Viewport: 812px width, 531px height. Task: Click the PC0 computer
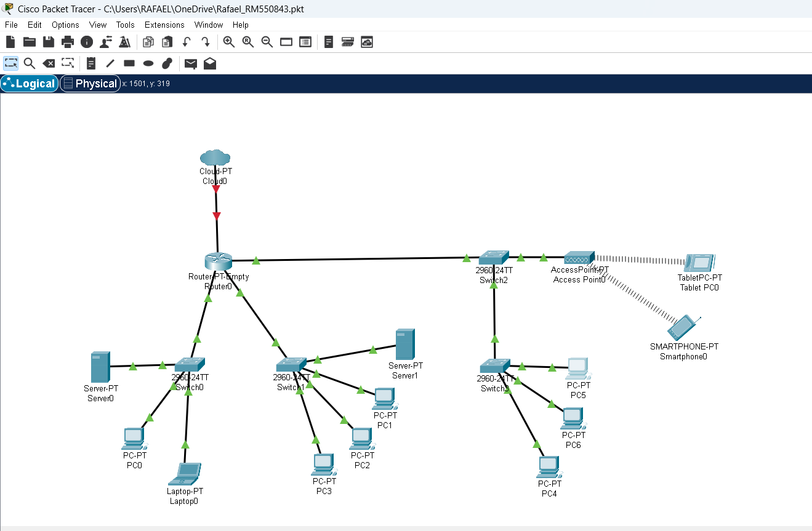(134, 439)
